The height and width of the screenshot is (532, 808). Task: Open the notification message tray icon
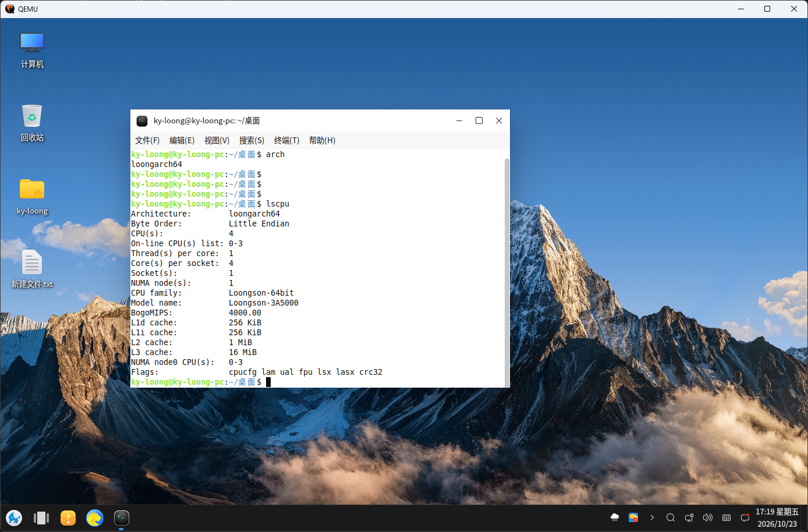(745, 517)
